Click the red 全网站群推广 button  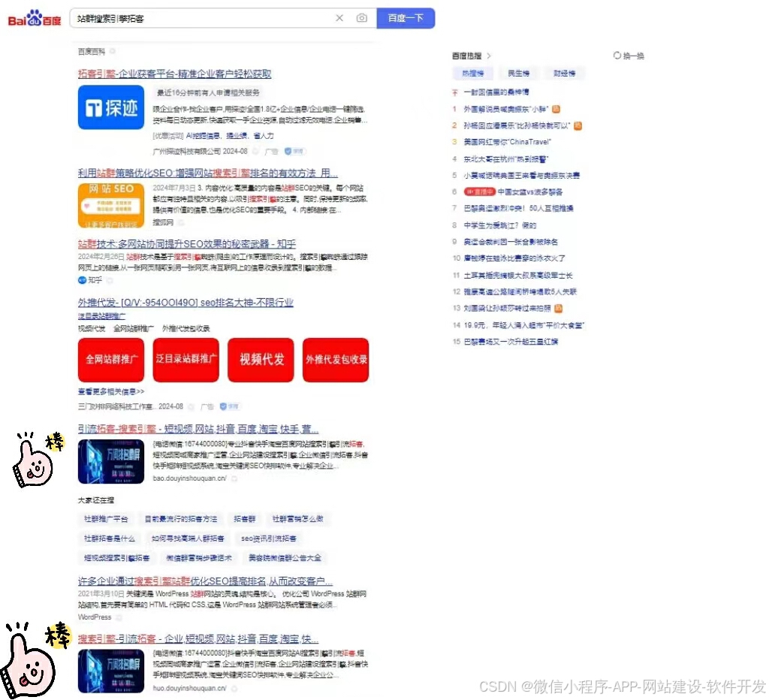(111, 360)
